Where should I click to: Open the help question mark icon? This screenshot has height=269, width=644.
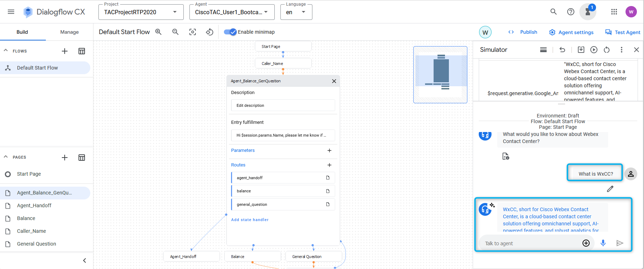[x=571, y=12]
